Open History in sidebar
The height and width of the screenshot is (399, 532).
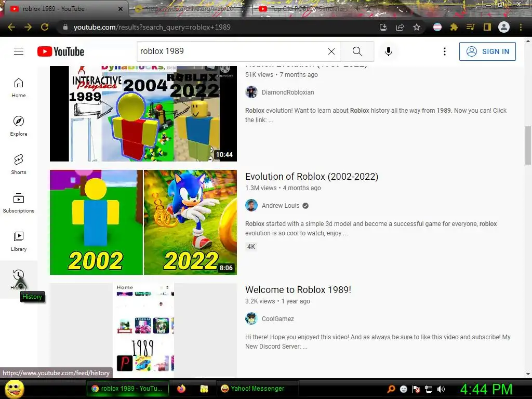(19, 280)
